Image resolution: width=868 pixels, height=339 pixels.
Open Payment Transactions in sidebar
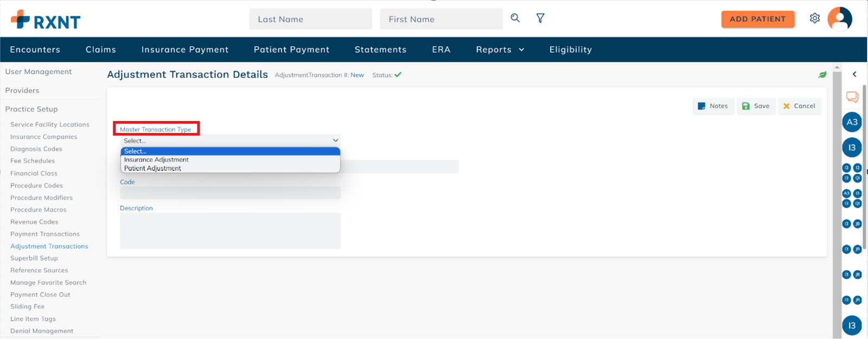(45, 234)
